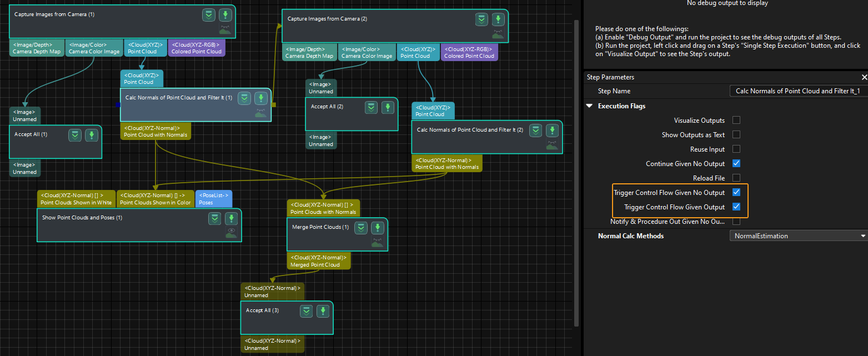Tick the Reload File checkbox

pos(736,178)
